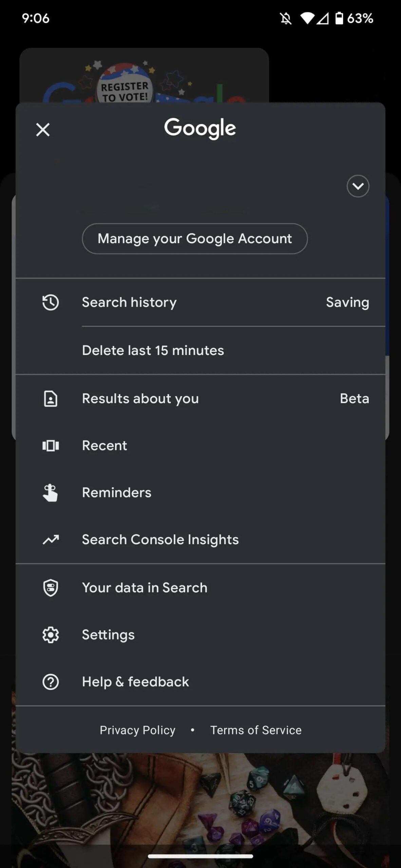Open Search Console Insights
This screenshot has width=401, height=868.
pyautogui.click(x=160, y=539)
